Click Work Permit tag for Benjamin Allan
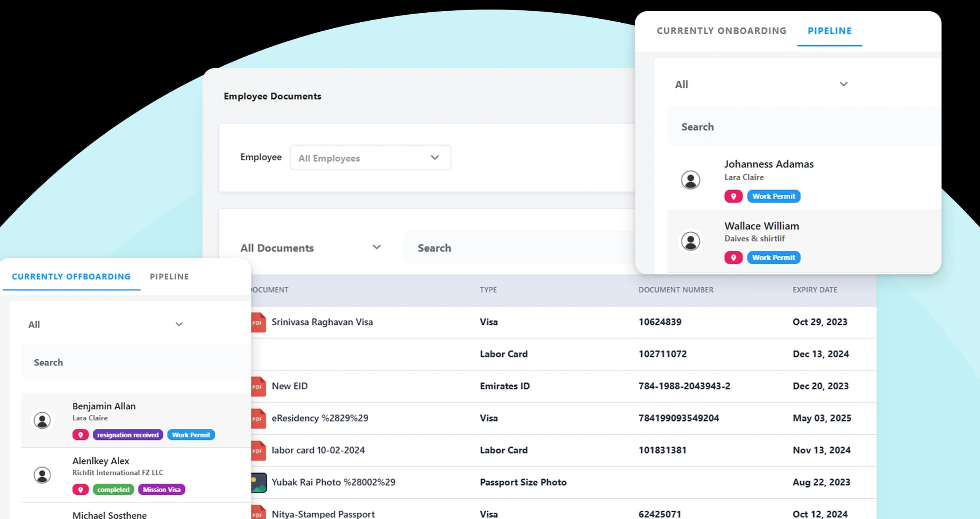 click(x=191, y=435)
